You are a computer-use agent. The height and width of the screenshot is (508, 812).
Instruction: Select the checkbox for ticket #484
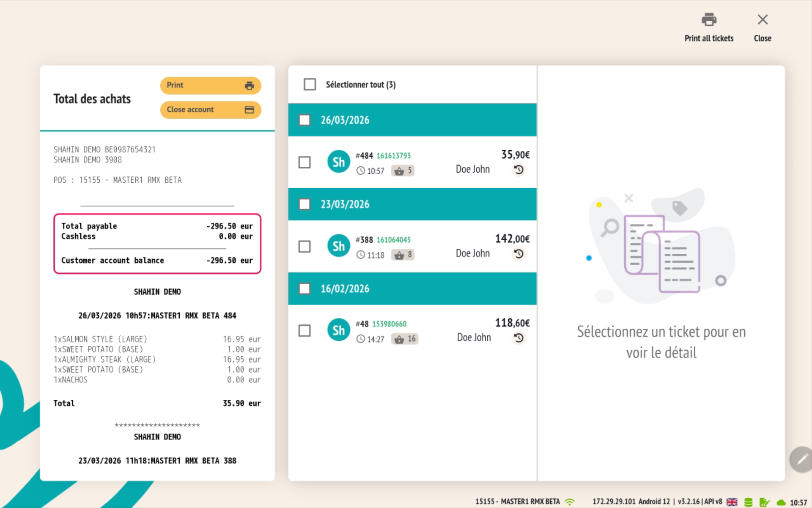304,162
